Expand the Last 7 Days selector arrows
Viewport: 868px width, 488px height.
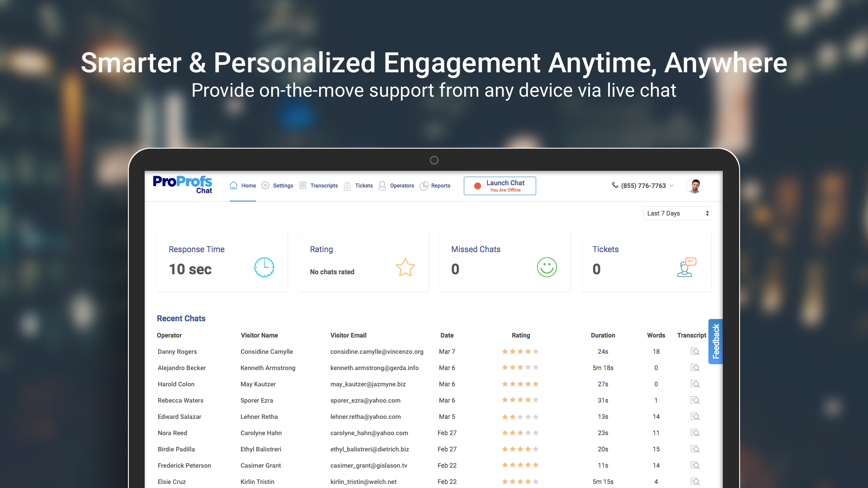click(707, 213)
